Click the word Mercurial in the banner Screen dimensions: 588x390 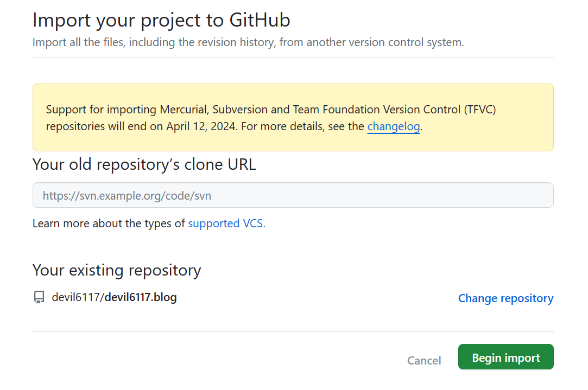(184, 110)
